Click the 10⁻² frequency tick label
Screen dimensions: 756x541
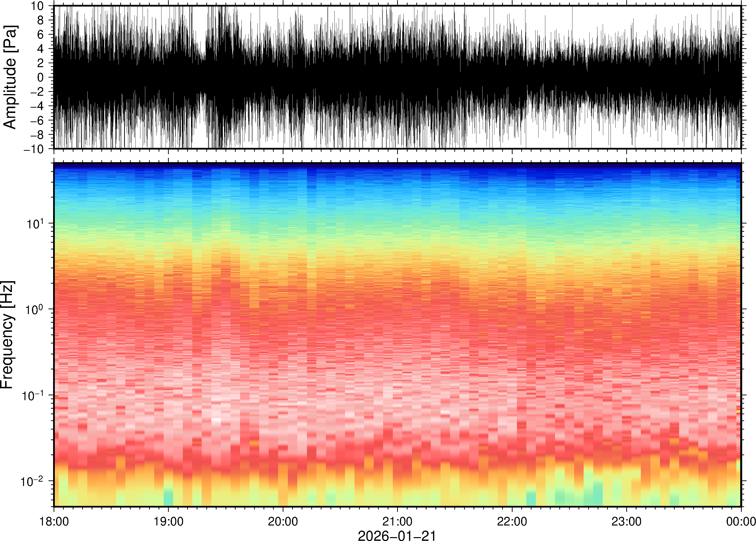[x=32, y=481]
